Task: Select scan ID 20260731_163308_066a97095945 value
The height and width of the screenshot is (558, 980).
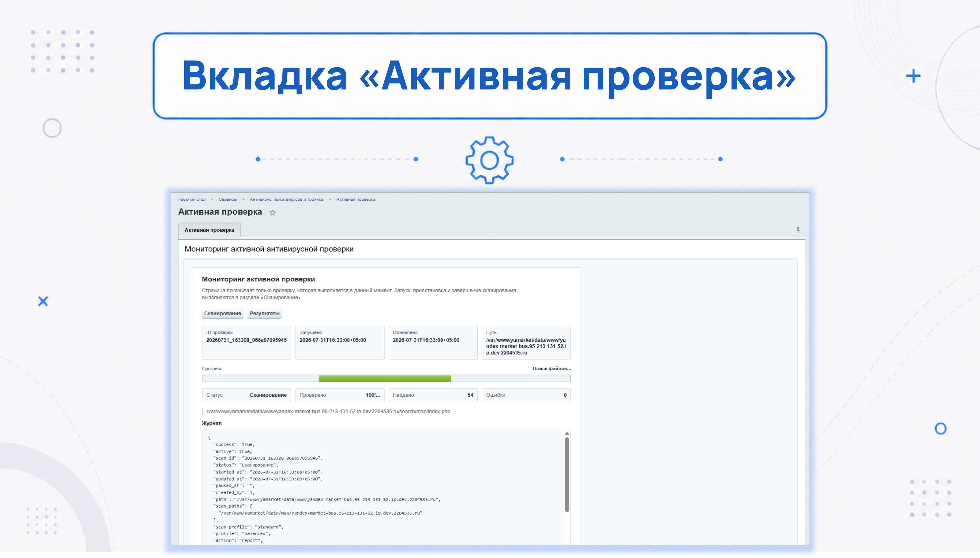Action: (x=246, y=340)
